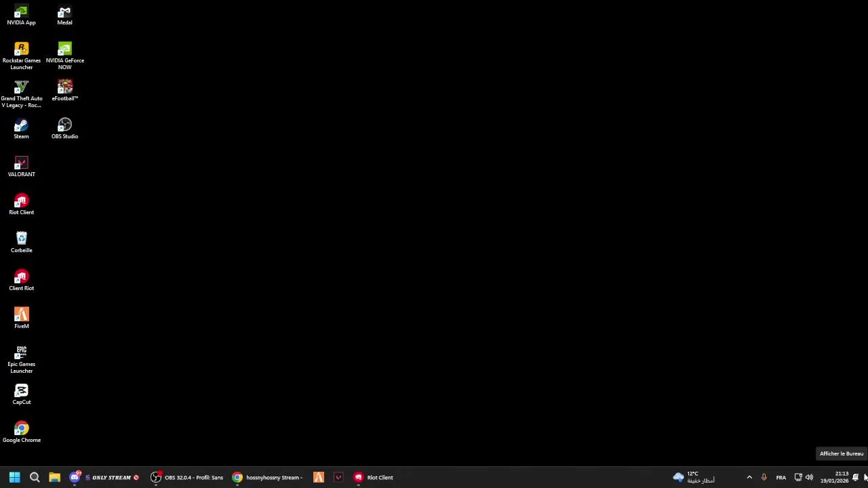Select the eFootball desktop icon
This screenshot has width=868, height=488.
[x=64, y=91]
